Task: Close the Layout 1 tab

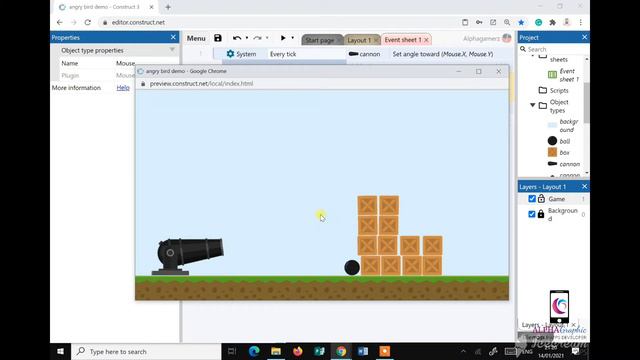Action: (x=376, y=40)
